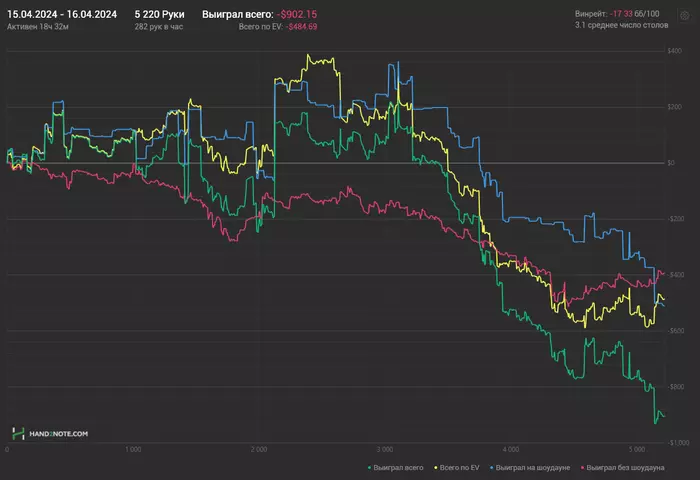Click the date range 15.04.2024 - 16.04.2024

pyautogui.click(x=63, y=14)
